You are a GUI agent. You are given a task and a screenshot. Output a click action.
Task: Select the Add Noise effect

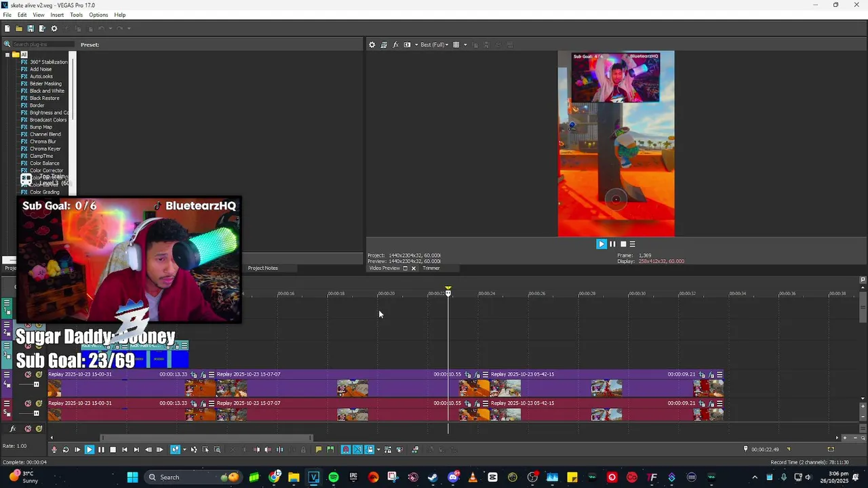(41, 69)
